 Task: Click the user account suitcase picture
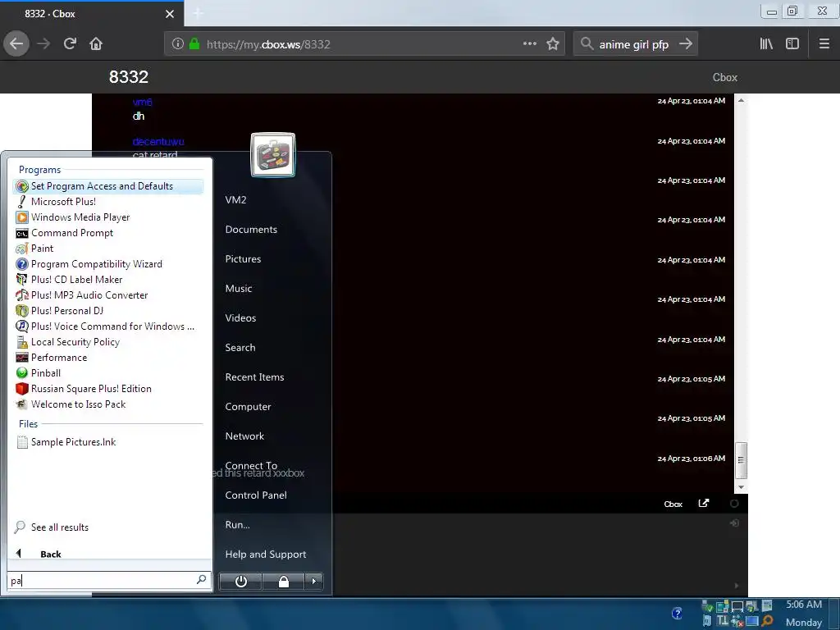[273, 154]
